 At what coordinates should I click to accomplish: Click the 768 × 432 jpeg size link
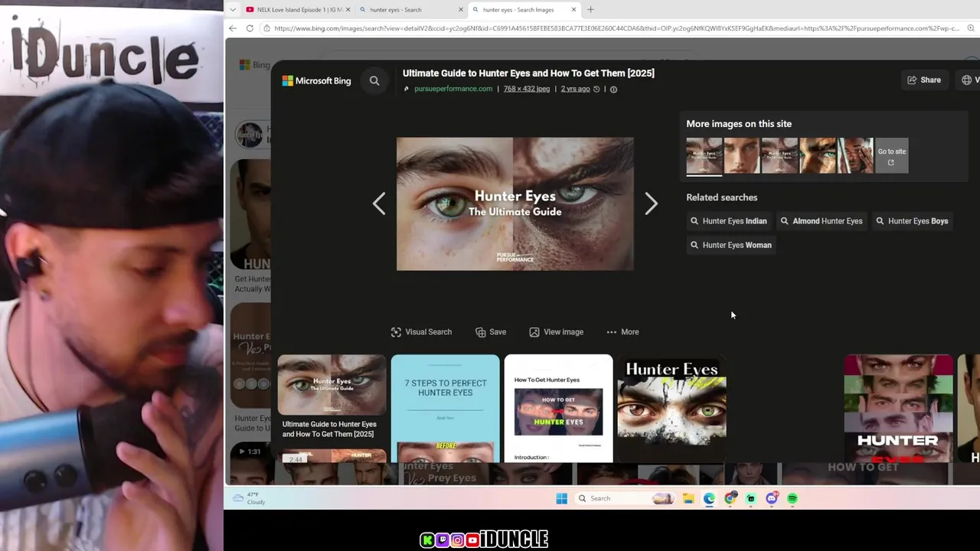pos(527,89)
